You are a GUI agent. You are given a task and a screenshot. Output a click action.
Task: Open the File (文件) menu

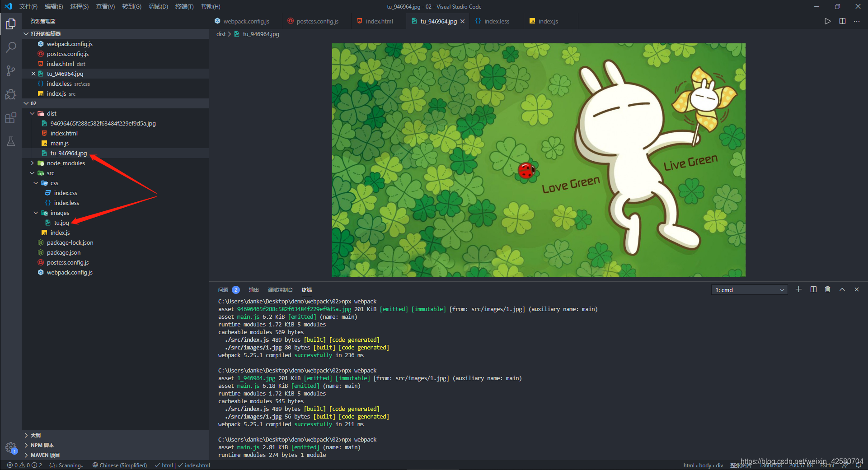28,6
